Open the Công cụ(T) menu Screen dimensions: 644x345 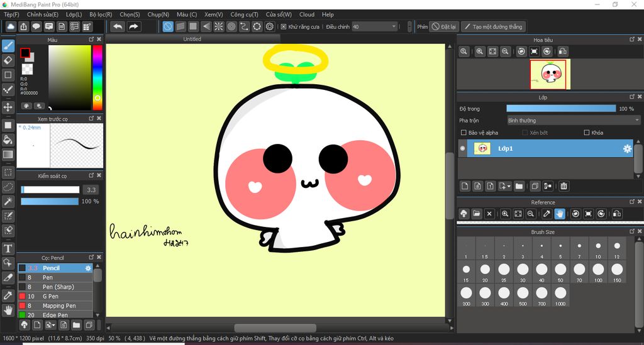click(x=244, y=14)
